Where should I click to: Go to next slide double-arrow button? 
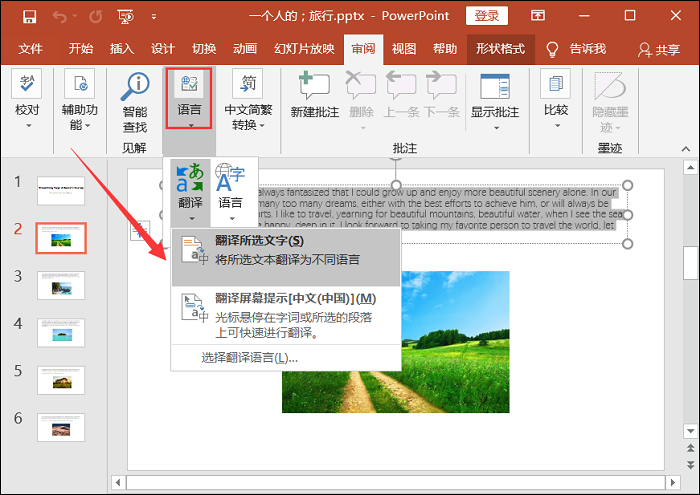pyautogui.click(x=691, y=465)
